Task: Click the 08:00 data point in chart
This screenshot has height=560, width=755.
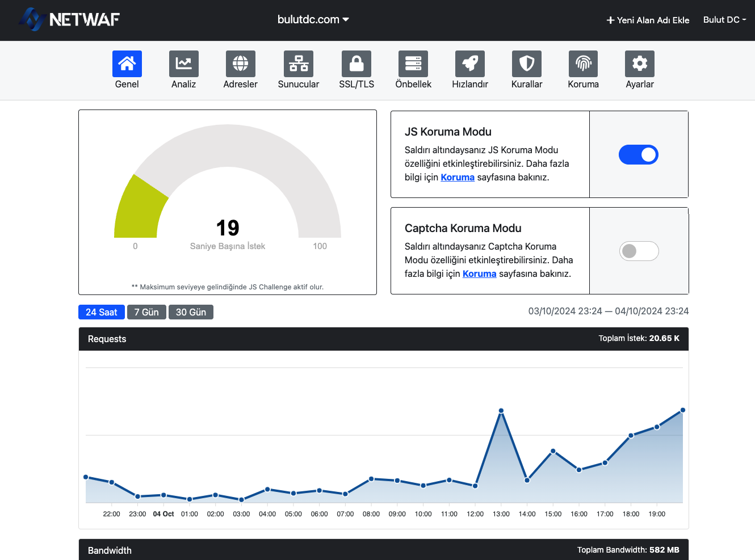Action: 371,479
